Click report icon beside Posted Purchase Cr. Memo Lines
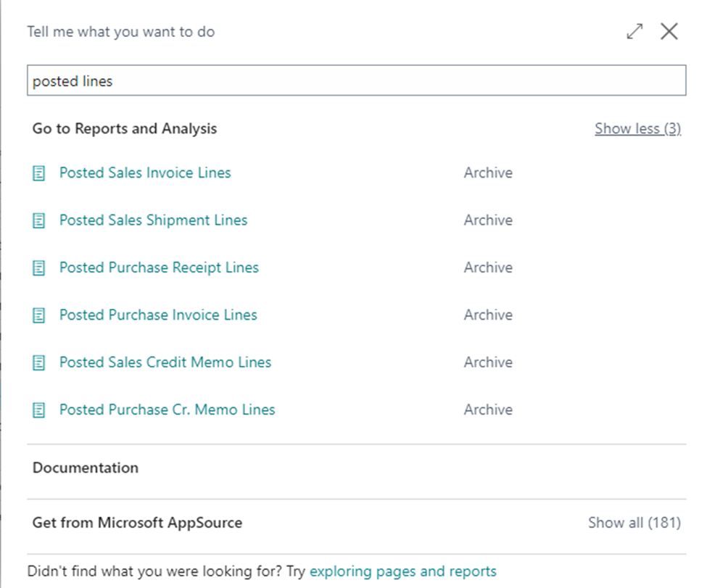 pyautogui.click(x=39, y=410)
